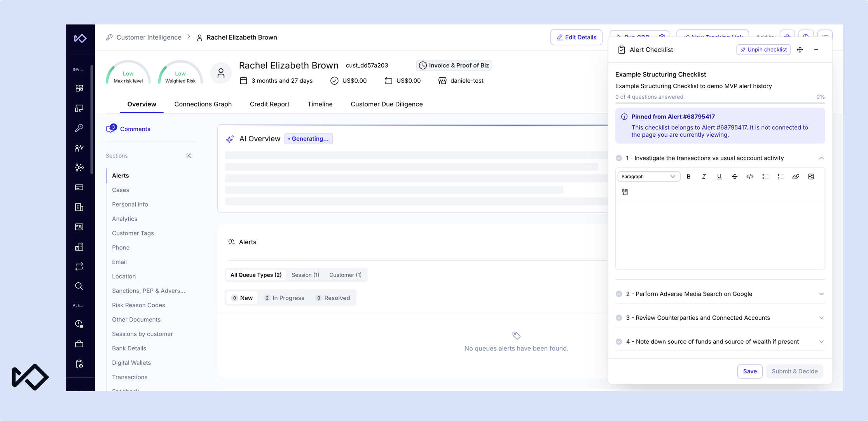Image resolution: width=868 pixels, height=421 pixels.
Task: Insert bulleted list in checklist editor
Action: [x=765, y=176]
